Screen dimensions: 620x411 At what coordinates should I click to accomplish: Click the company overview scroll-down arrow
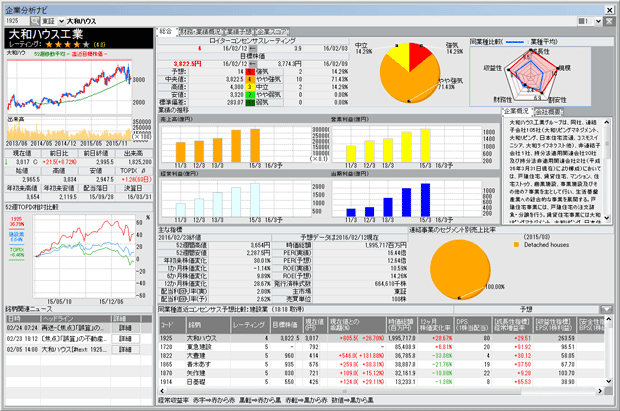tap(607, 218)
